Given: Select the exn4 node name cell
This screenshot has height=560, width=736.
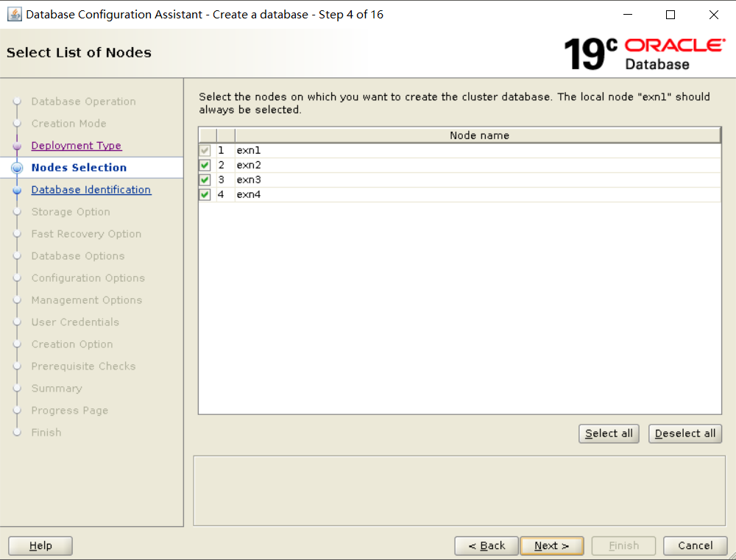Looking at the screenshot, I should [478, 194].
